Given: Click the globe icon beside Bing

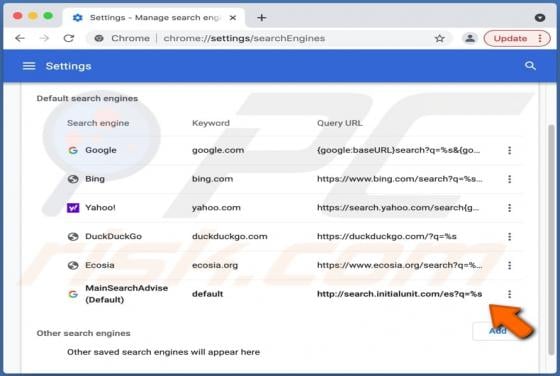Looking at the screenshot, I should coord(73,179).
